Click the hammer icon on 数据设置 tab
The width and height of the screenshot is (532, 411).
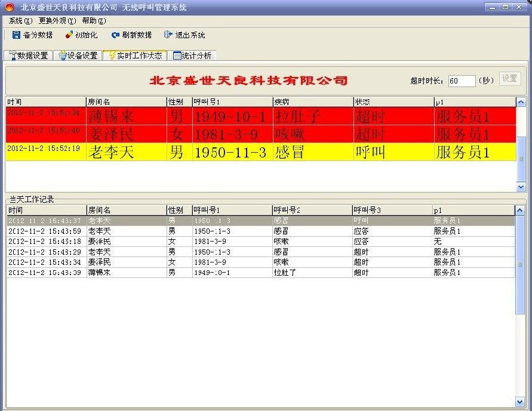(x=13, y=55)
